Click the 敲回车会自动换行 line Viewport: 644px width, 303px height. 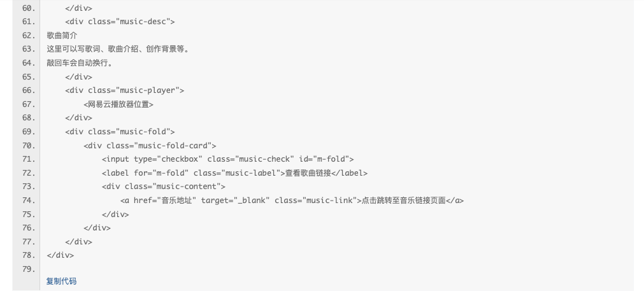coord(80,63)
